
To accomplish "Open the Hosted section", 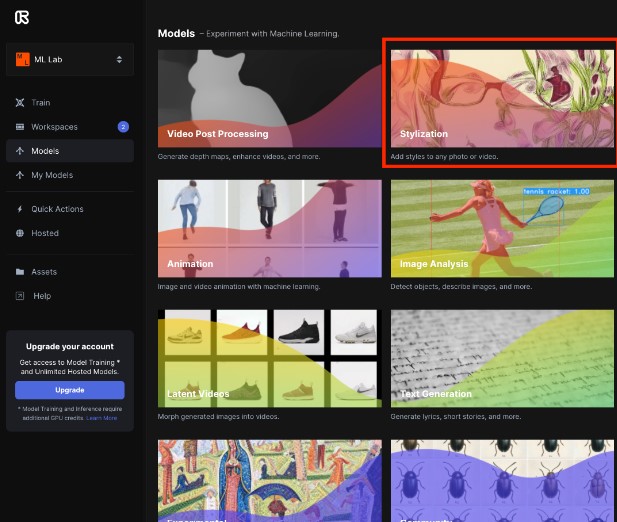I will [x=70, y=233].
